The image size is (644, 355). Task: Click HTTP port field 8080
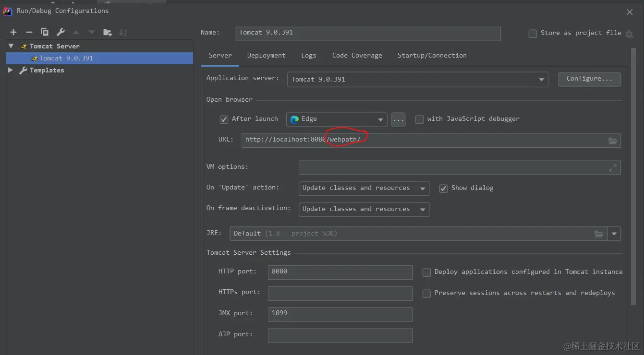(340, 272)
